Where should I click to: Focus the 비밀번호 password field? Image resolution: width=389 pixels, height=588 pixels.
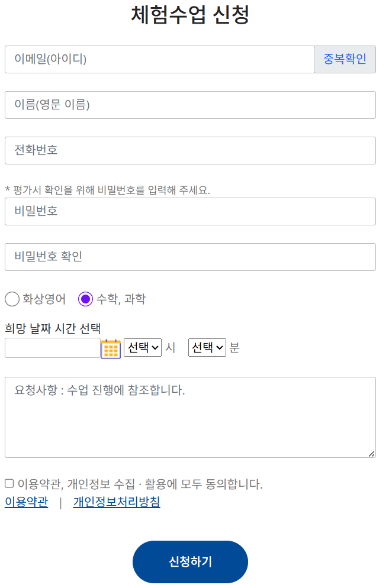pos(190,211)
